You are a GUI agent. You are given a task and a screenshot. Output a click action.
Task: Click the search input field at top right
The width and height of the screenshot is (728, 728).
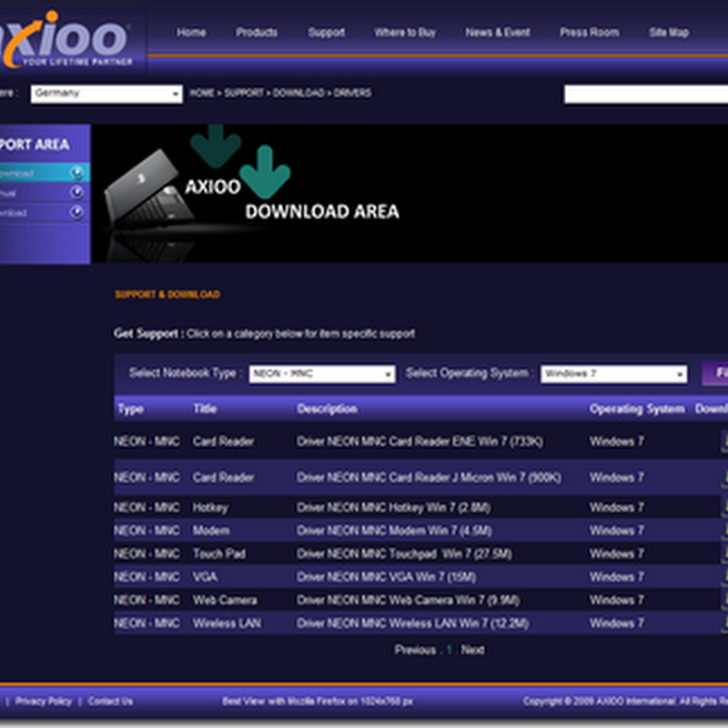point(646,95)
